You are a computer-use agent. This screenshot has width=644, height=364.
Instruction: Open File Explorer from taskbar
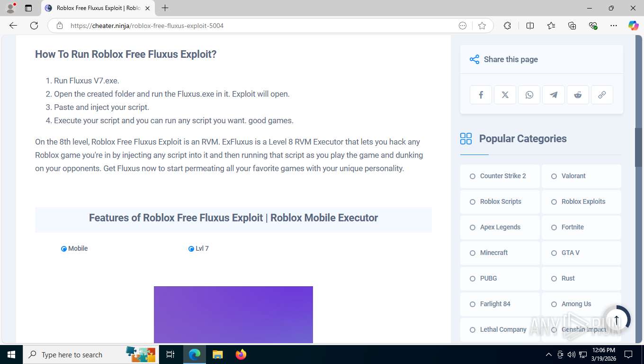pos(217,355)
